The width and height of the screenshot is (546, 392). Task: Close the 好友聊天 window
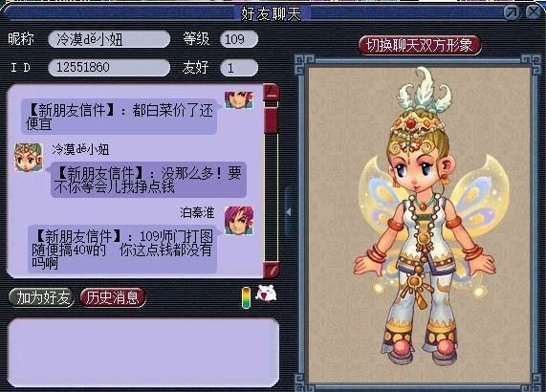point(534,12)
